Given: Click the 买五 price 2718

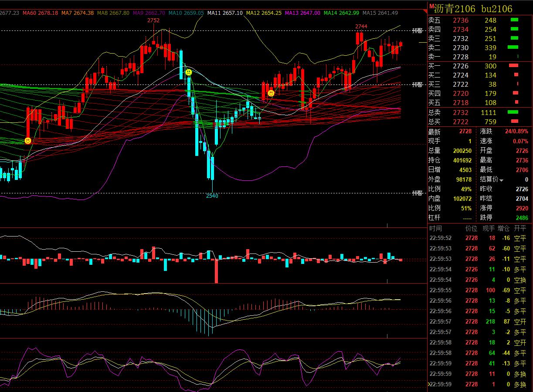Looking at the screenshot, I should coord(461,103).
